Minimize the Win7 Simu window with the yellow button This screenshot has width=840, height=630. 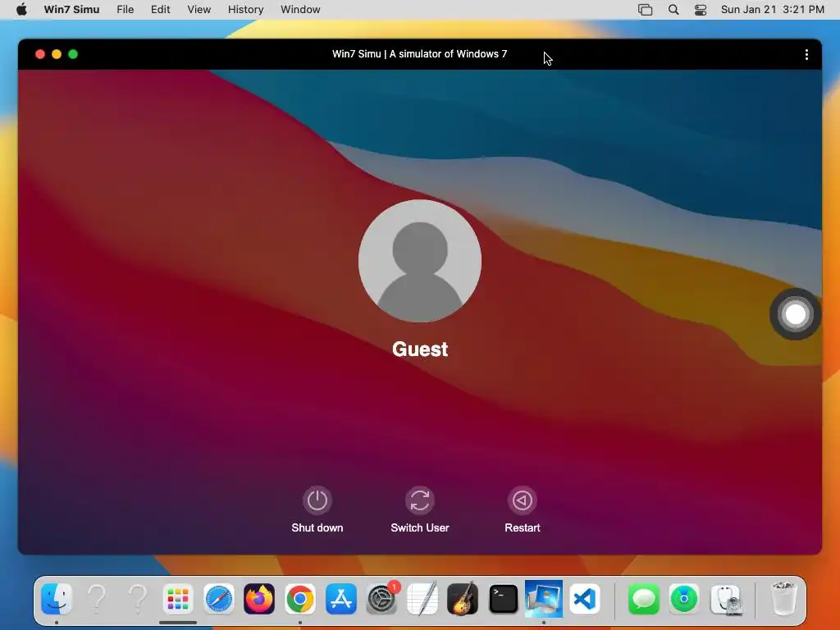tap(57, 54)
